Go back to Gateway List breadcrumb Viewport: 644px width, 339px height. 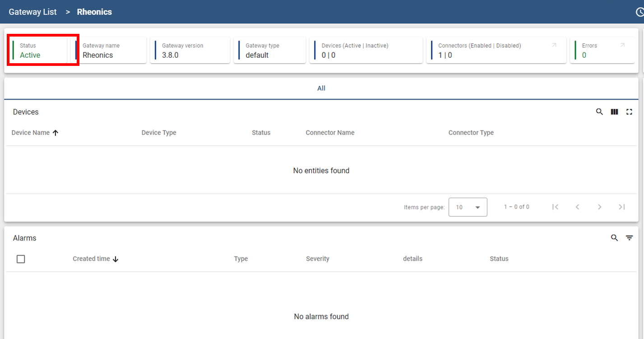coord(33,12)
